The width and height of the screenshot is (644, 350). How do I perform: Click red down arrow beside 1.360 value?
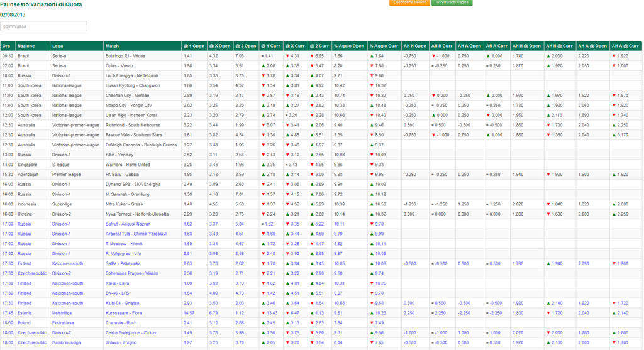(x=548, y=135)
